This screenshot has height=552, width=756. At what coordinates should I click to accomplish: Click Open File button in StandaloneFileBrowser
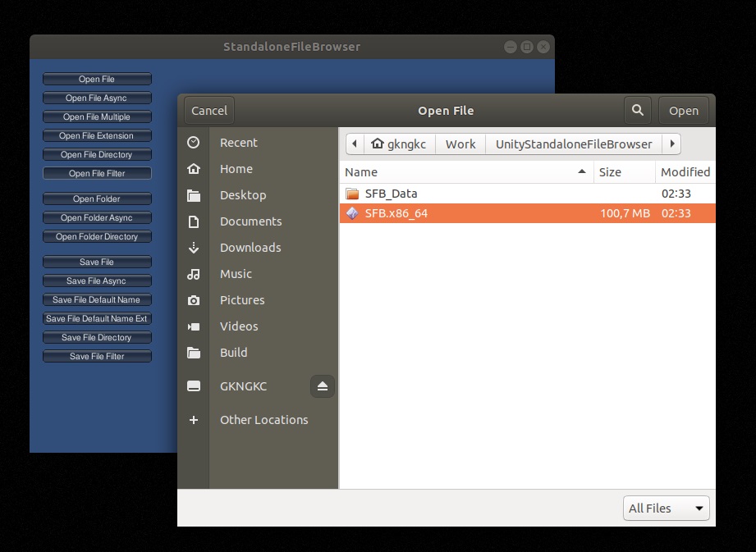click(97, 79)
